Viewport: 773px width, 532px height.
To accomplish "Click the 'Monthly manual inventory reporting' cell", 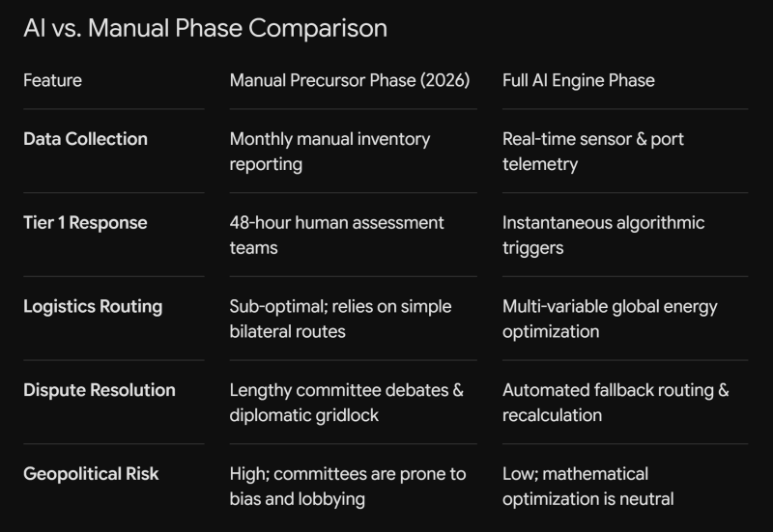I will coord(329,152).
